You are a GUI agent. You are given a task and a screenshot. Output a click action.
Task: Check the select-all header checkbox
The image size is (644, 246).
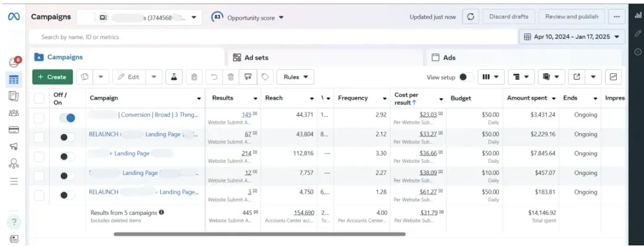39,98
